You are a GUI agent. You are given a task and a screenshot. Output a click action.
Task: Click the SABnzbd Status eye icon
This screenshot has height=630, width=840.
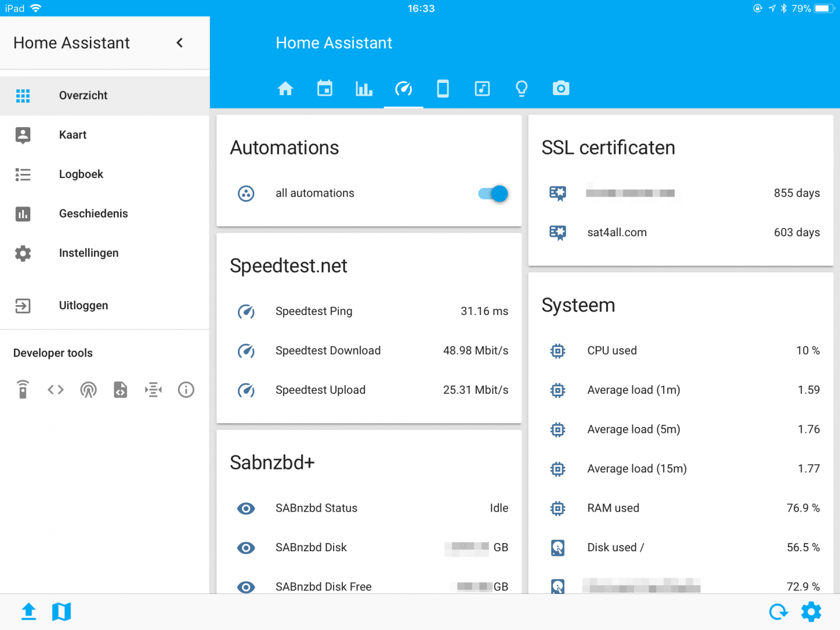[246, 509]
